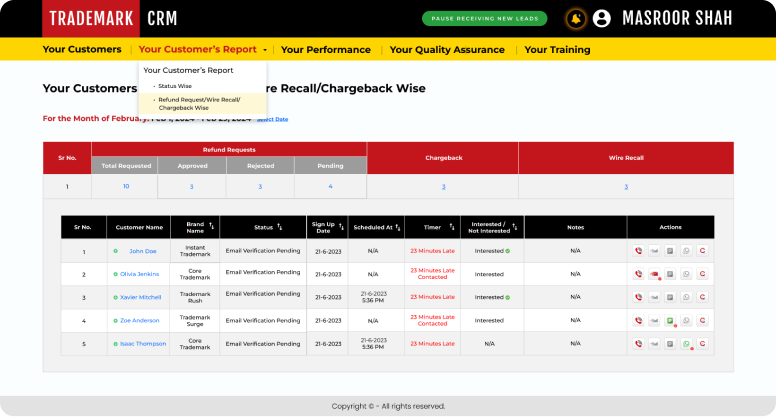Click green message icon in Zoe Anderson's row
This screenshot has height=417, width=776.
coord(670,321)
